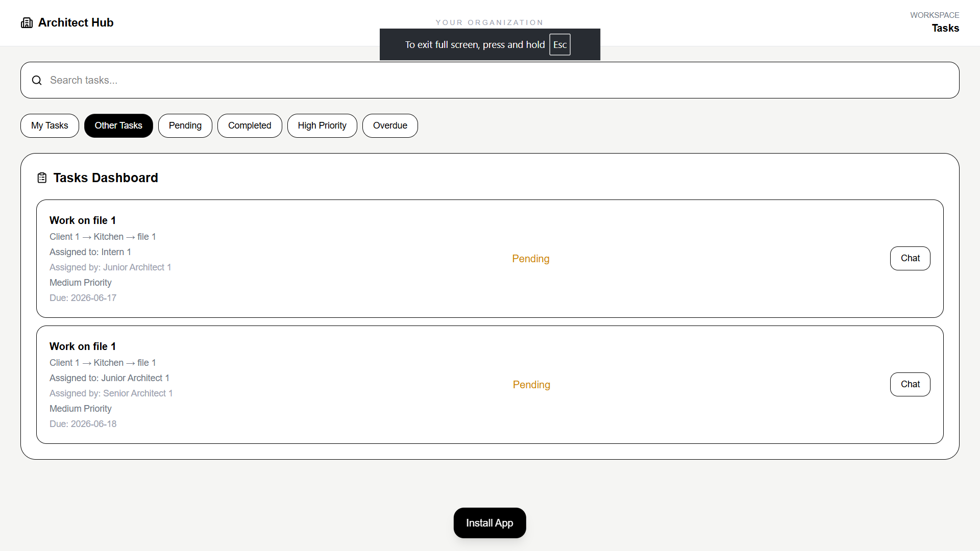Click Client 1 → Kitchen path in task due 2026-06-18
The height and width of the screenshot is (551, 980).
pyautogui.click(x=103, y=363)
